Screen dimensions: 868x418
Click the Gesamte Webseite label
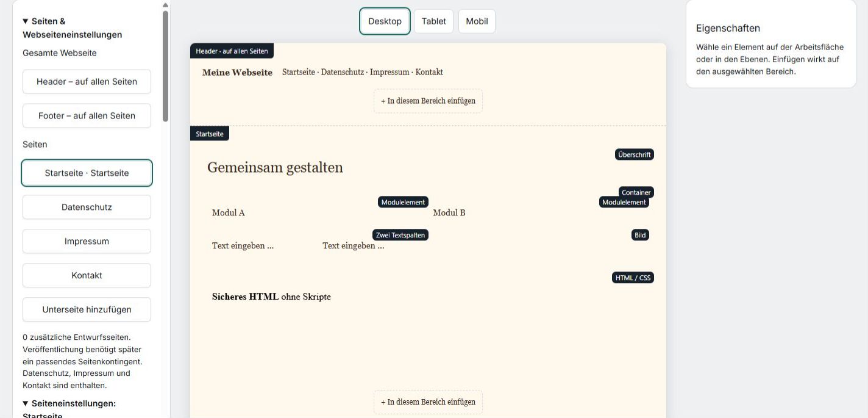point(60,53)
